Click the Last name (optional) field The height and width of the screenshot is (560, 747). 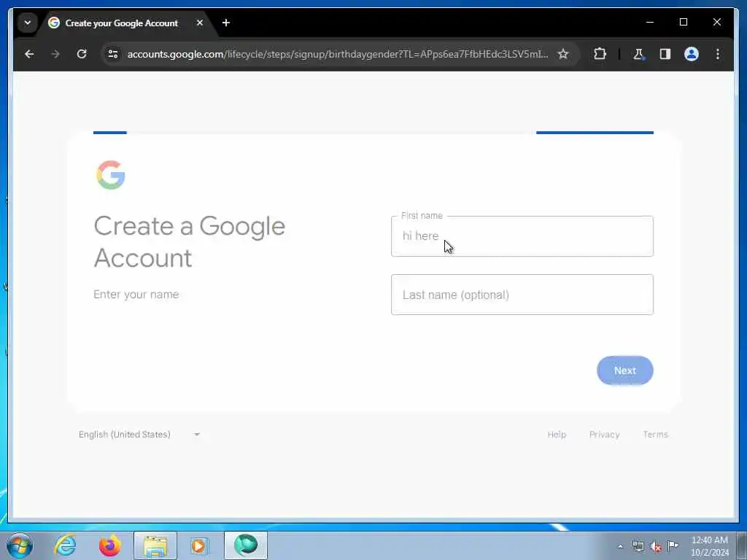(x=522, y=295)
